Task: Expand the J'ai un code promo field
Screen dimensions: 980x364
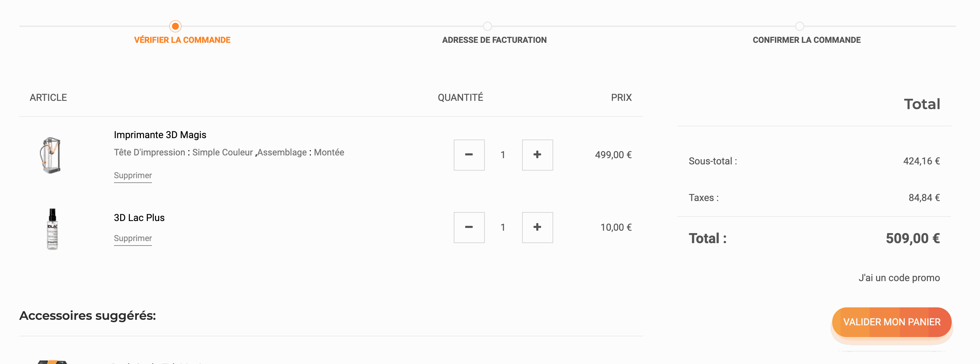Action: pos(899,278)
